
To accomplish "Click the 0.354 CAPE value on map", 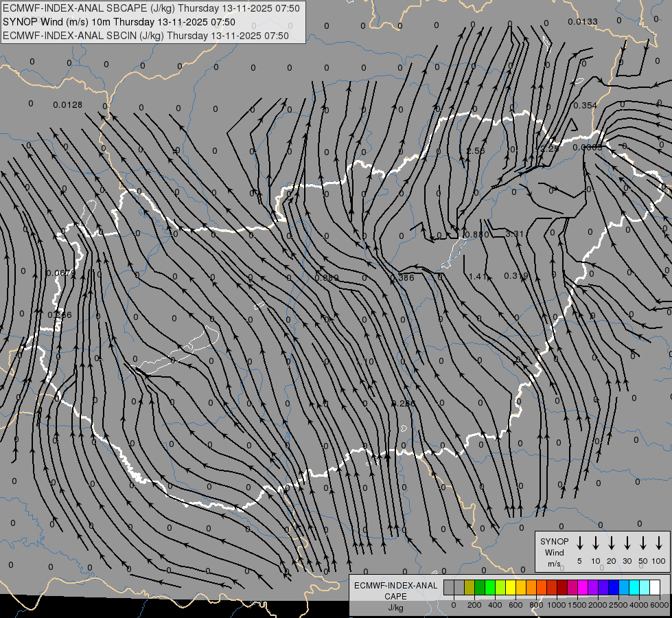I will (585, 106).
